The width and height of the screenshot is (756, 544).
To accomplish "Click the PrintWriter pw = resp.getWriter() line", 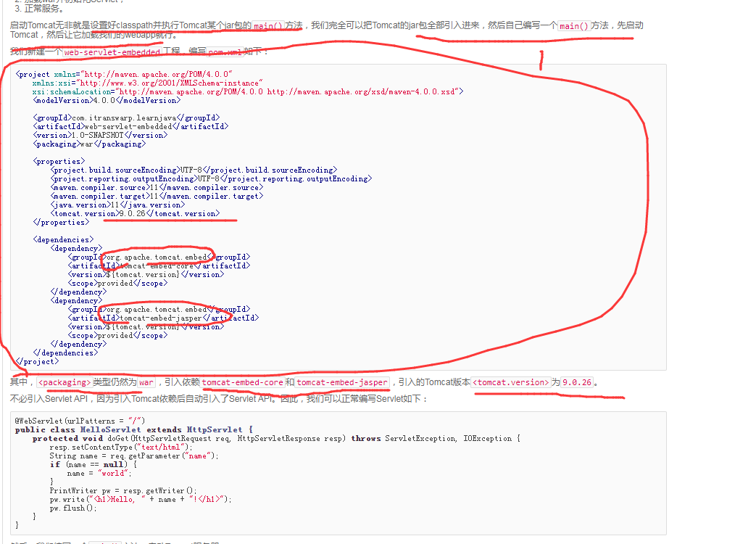I will coord(123,490).
